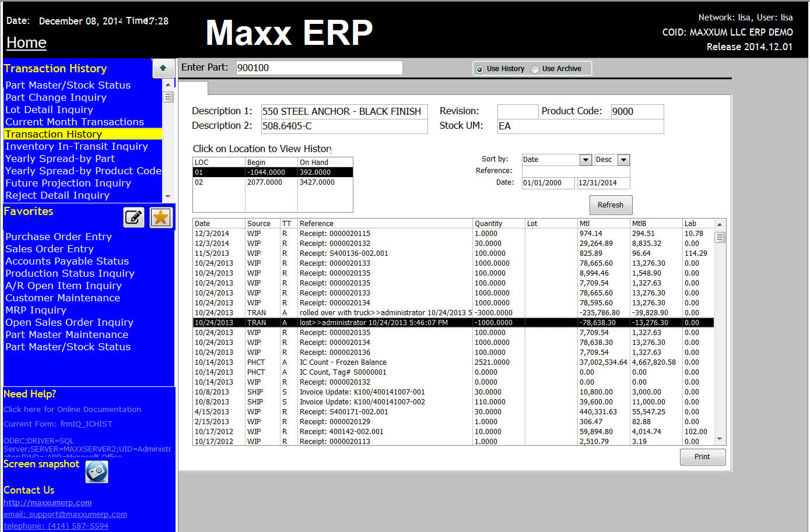Select Invoice Update: K100/400141007-001 row

[453, 392]
